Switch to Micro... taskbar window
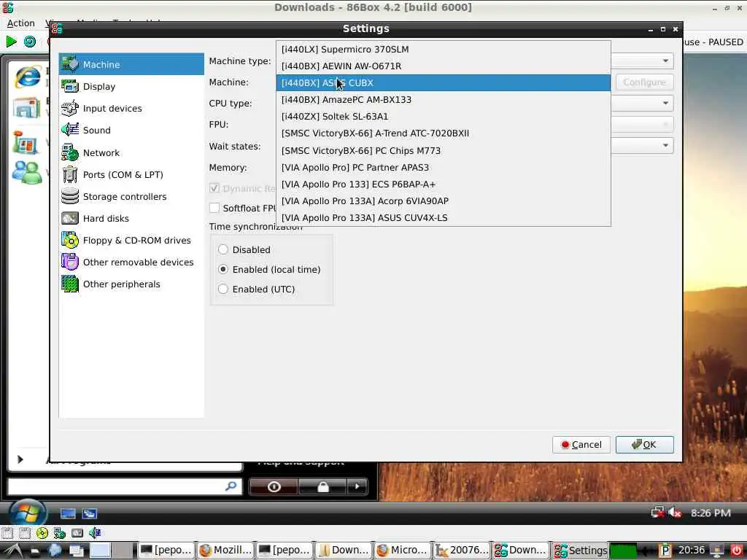 coord(403,550)
